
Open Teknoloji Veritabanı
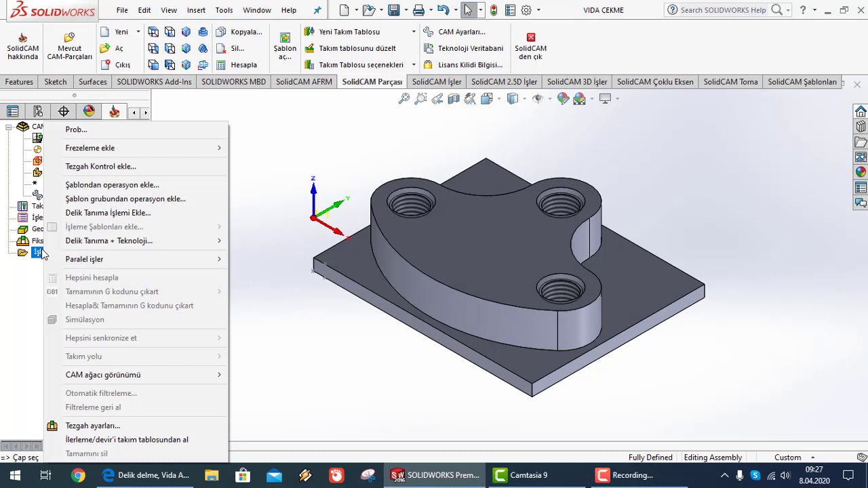click(463, 48)
